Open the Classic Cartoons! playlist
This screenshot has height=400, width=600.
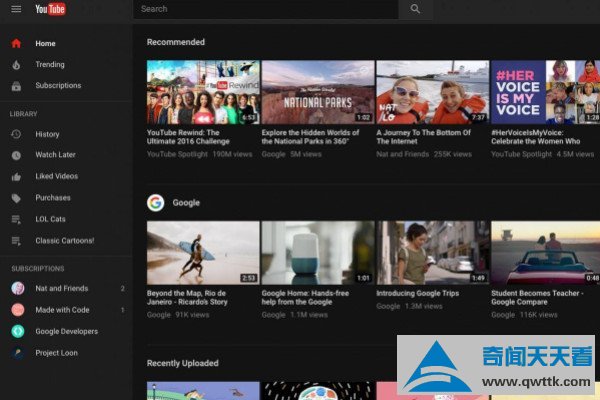64,240
